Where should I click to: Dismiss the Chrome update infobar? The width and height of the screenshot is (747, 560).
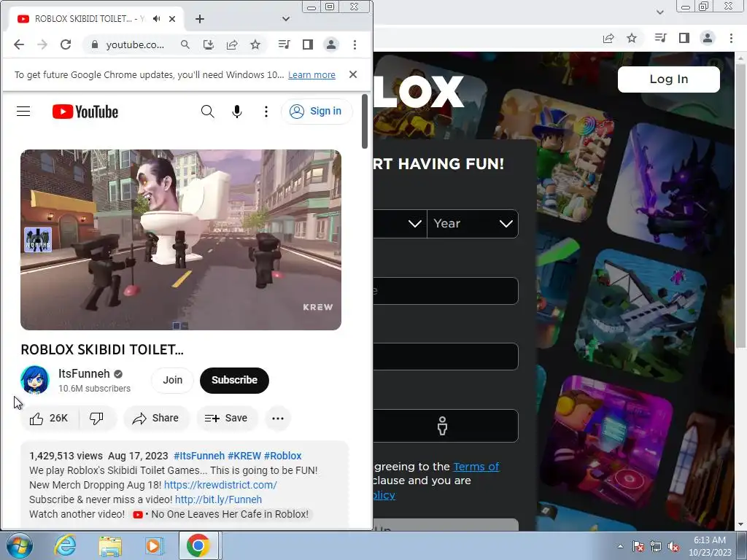click(353, 74)
